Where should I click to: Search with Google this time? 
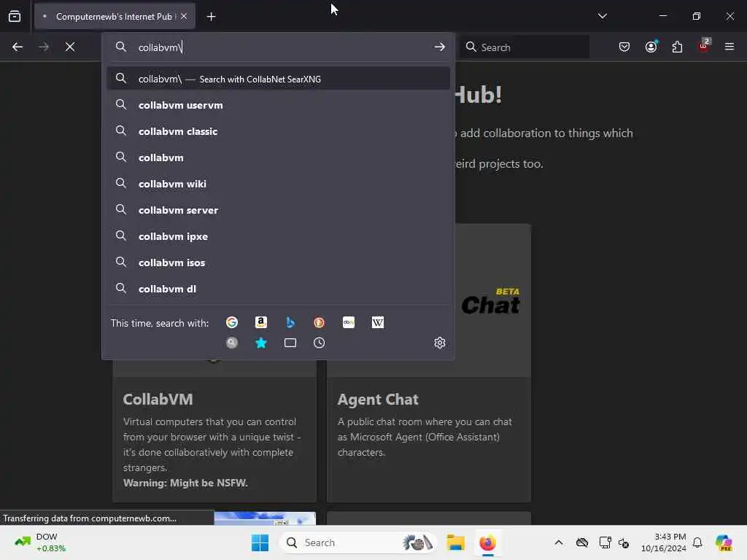click(x=232, y=322)
